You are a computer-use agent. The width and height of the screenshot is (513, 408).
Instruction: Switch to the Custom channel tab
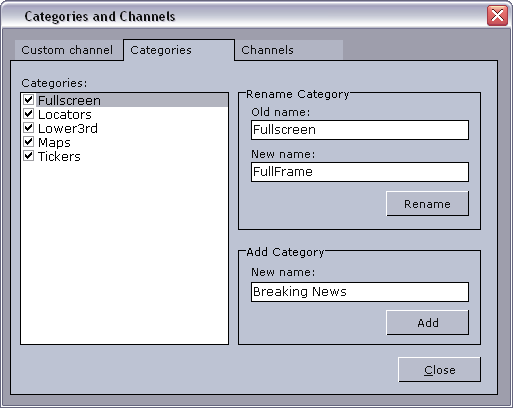tap(67, 50)
